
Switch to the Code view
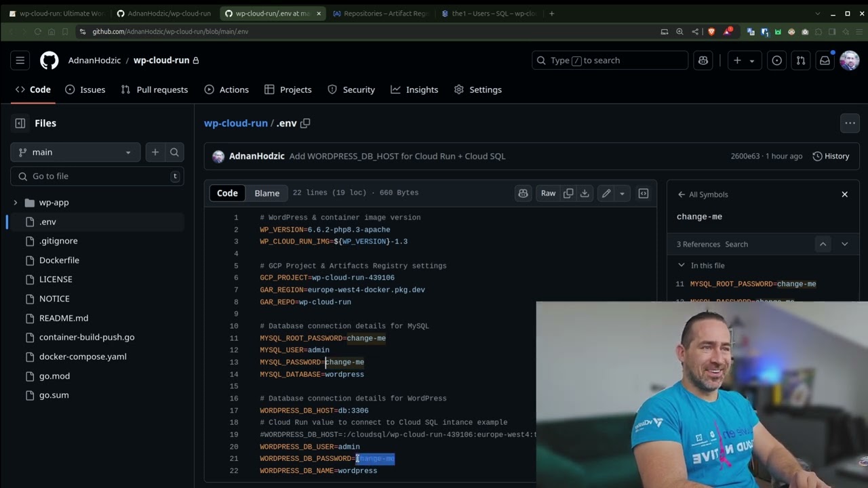click(x=227, y=193)
